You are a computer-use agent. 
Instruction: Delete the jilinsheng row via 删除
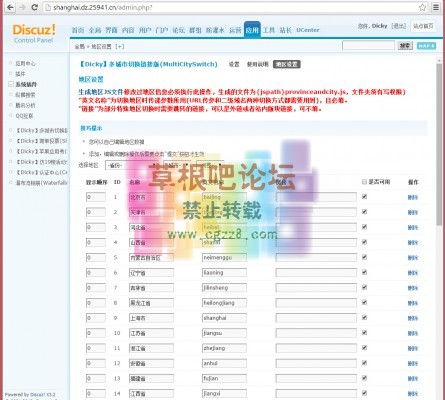click(413, 288)
